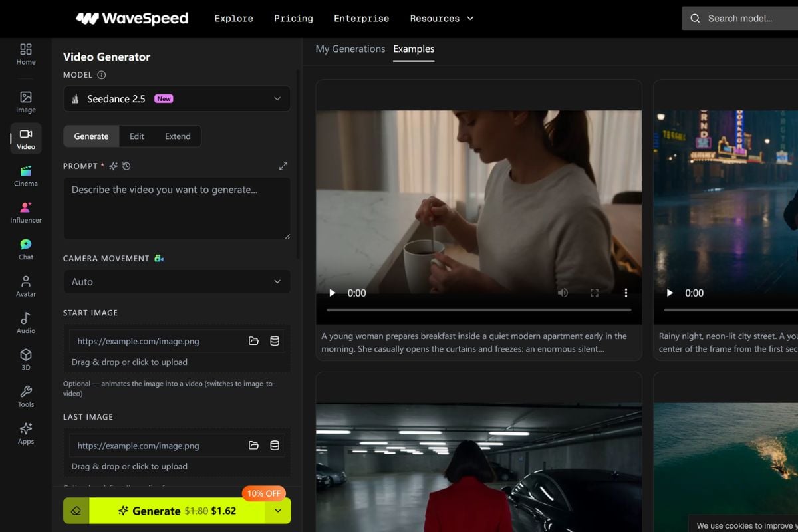Open storage library icon for Last Image
This screenshot has height=532, width=798.
coord(275,446)
